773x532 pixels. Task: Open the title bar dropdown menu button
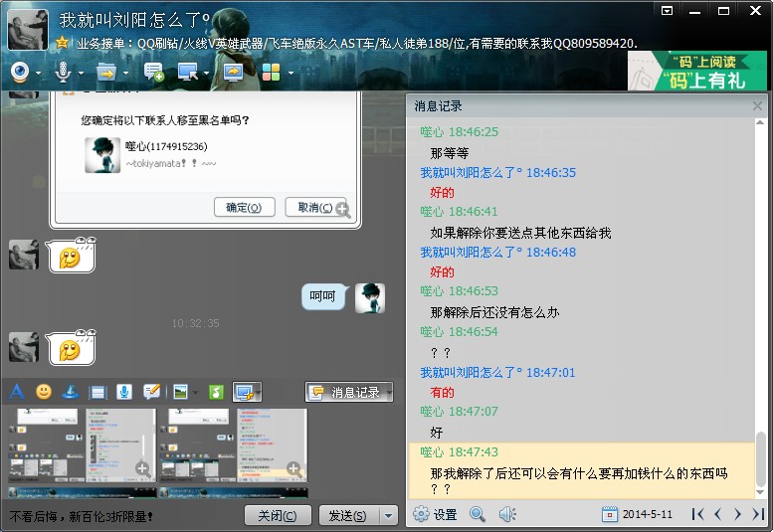pyautogui.click(x=667, y=11)
